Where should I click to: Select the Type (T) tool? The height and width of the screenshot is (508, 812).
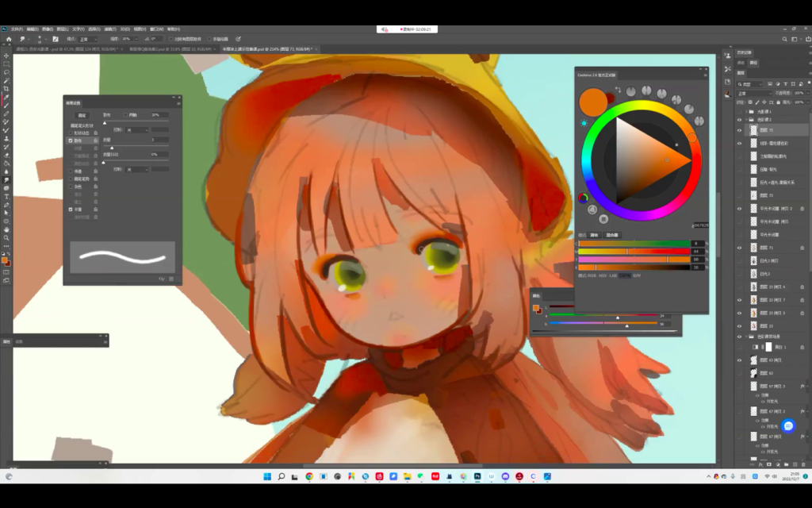pyautogui.click(x=6, y=196)
